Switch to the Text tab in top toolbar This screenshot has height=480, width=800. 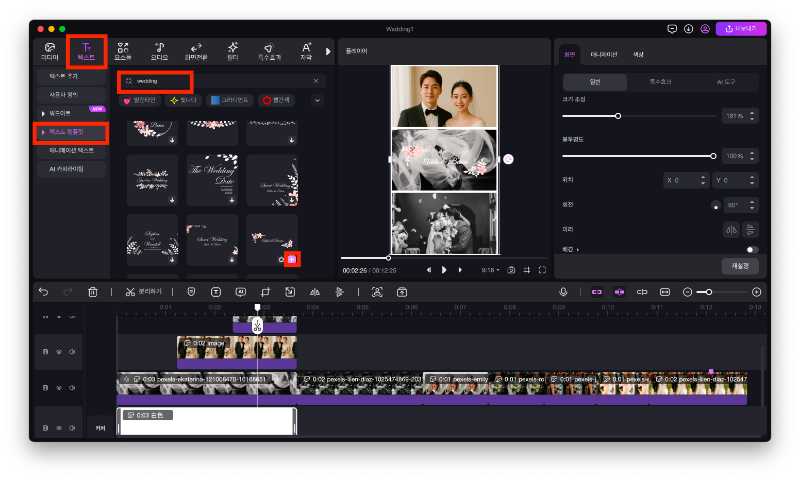tap(86, 50)
